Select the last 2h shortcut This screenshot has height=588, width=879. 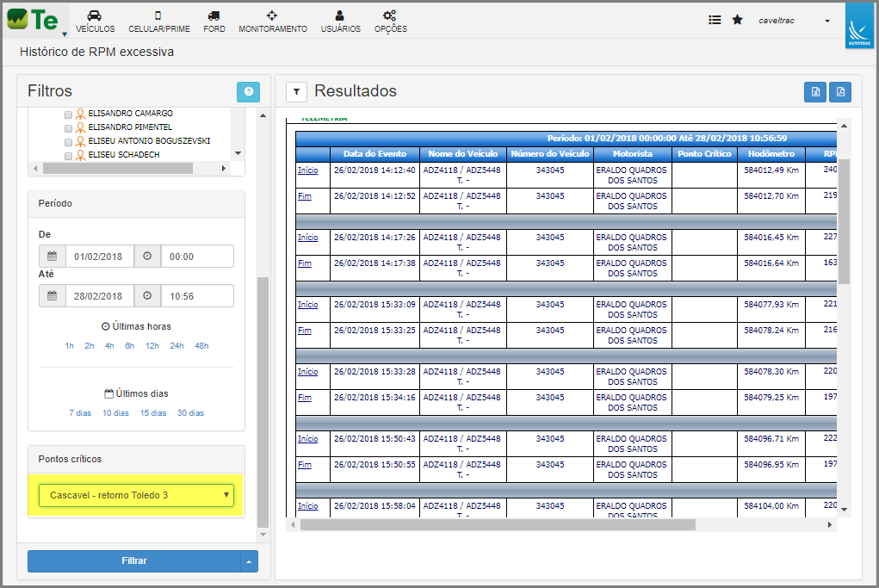pyautogui.click(x=90, y=346)
